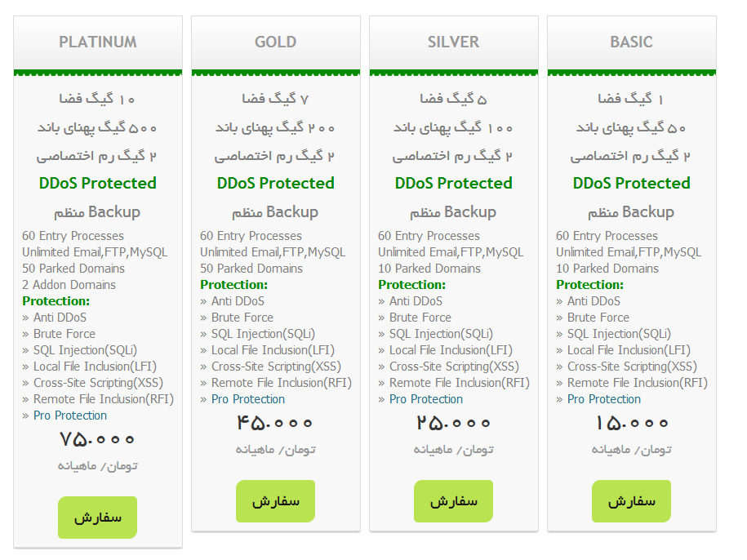Viewport: 747px width, 560px height.
Task: Click the order button under PLATINUM plan
Action: (x=98, y=518)
